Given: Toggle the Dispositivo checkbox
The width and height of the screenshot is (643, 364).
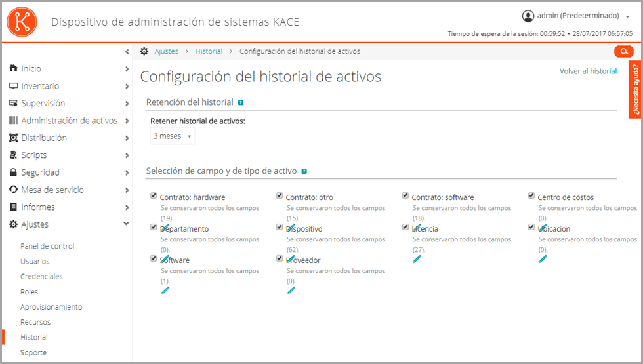Looking at the screenshot, I should coord(280,227).
